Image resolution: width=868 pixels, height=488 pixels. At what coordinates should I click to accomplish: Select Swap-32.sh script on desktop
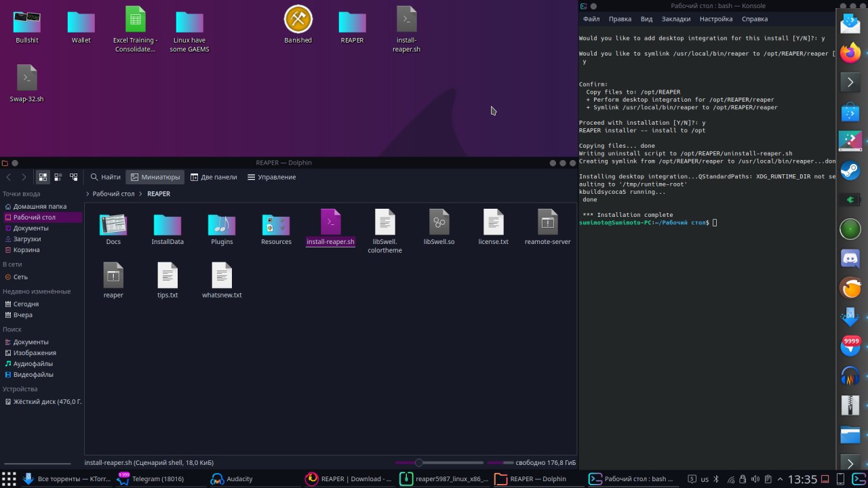click(27, 84)
